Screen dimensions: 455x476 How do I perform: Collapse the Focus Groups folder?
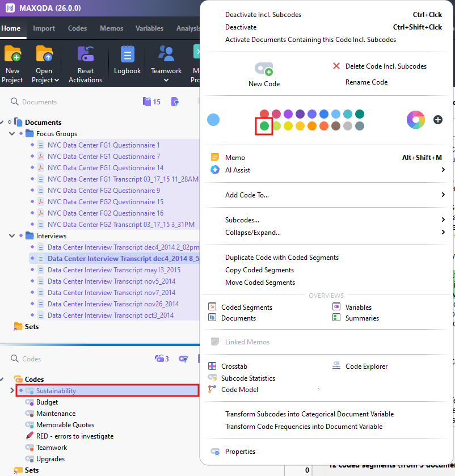[12, 133]
